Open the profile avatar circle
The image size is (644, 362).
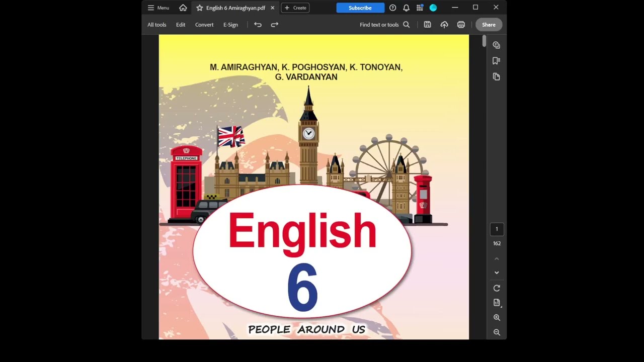[433, 8]
